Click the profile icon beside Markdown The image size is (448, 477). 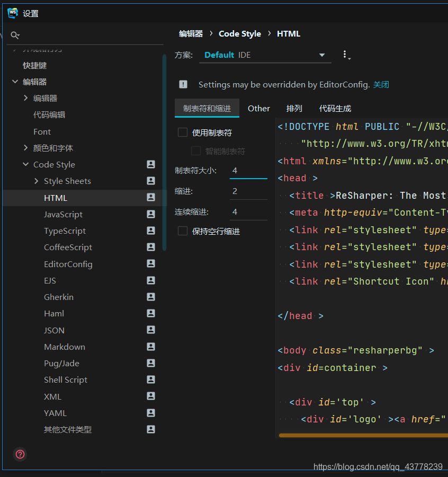(151, 347)
